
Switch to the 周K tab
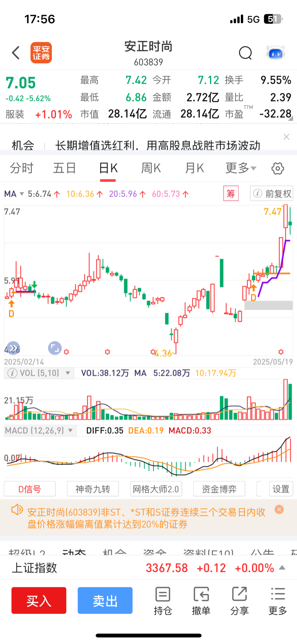coord(151,168)
